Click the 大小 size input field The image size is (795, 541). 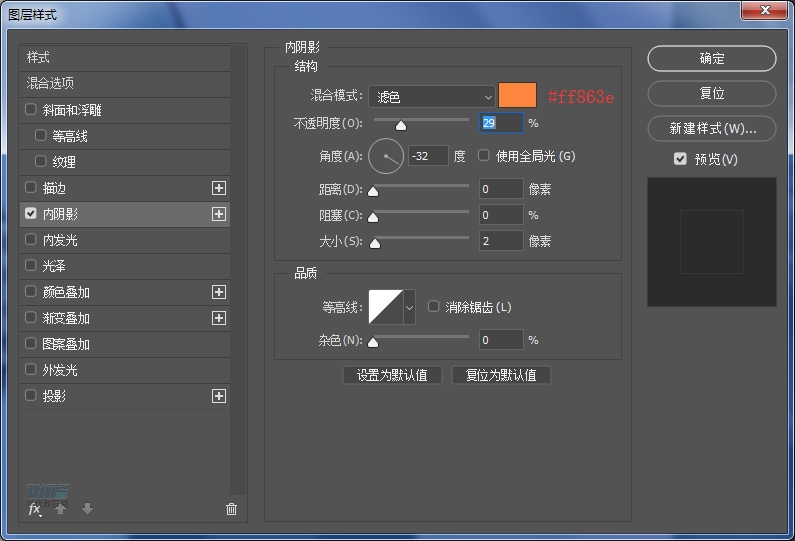(500, 241)
